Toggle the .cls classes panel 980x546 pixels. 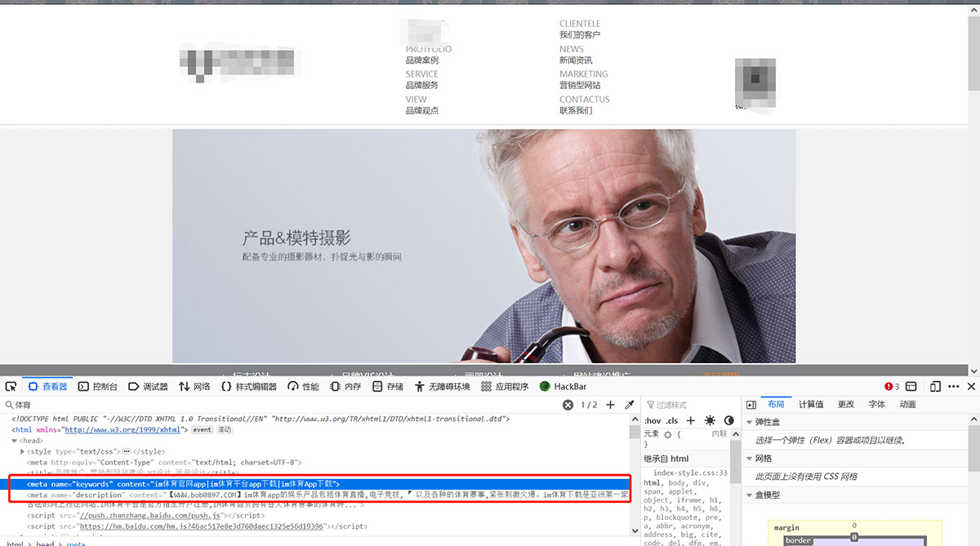tap(671, 420)
